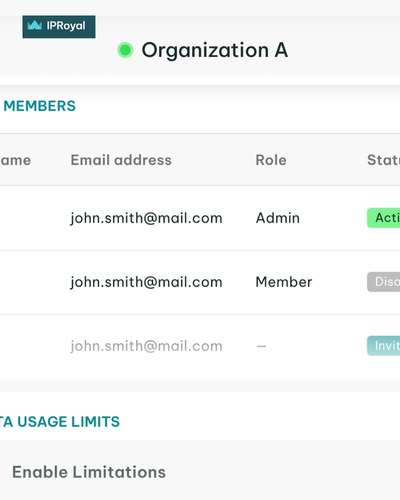Select the Organization A title
Image resolution: width=400 pixels, height=500 pixels.
click(x=215, y=50)
